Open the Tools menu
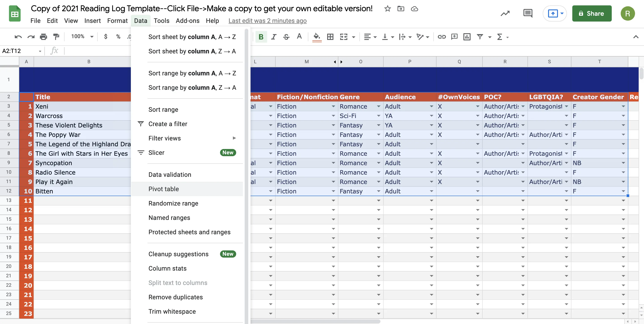Viewport: 644px width, 324px height. pyautogui.click(x=161, y=21)
